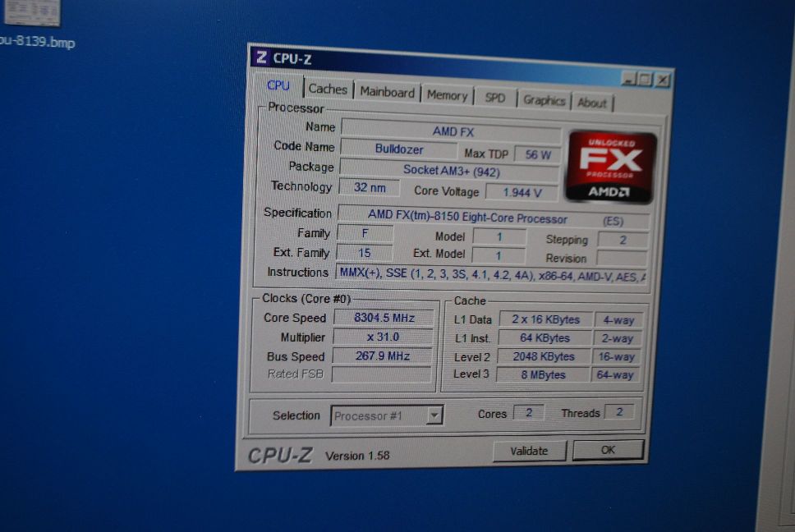
Task: Click the 267.9 MHz bus speed value
Action: 382,355
